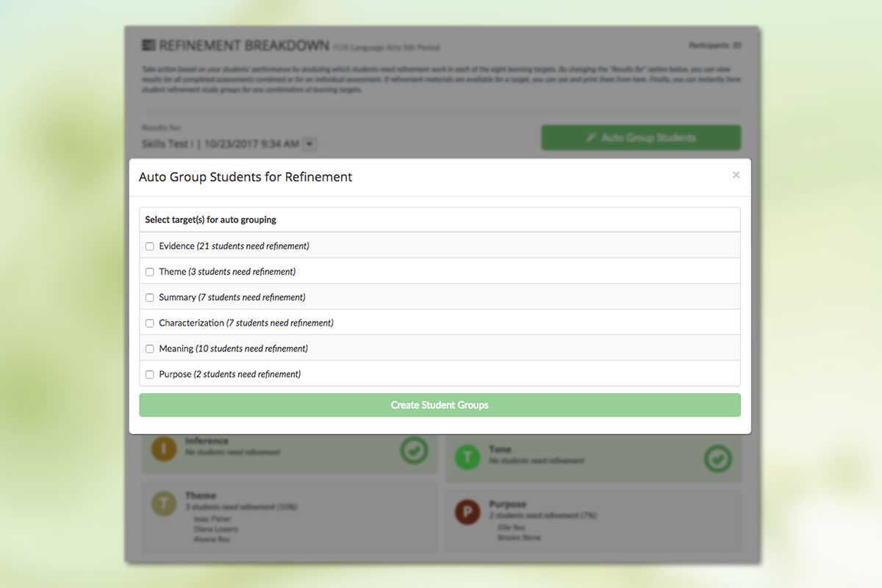This screenshot has height=588, width=882.
Task: Click the Tone green checkmark icon
Action: pos(718,459)
